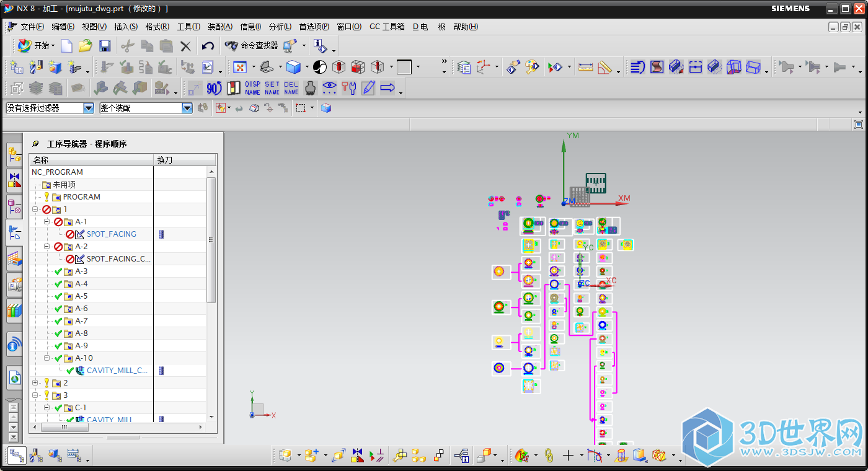Screen dimensions: 868x471
Task: Click the shaded cube rendering style icon
Action: [x=293, y=67]
